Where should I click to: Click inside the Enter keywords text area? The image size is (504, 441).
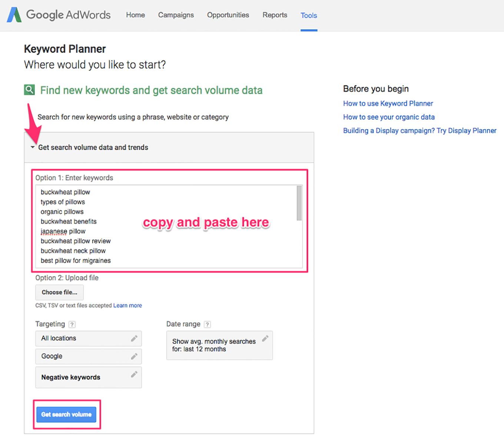pyautogui.click(x=169, y=226)
